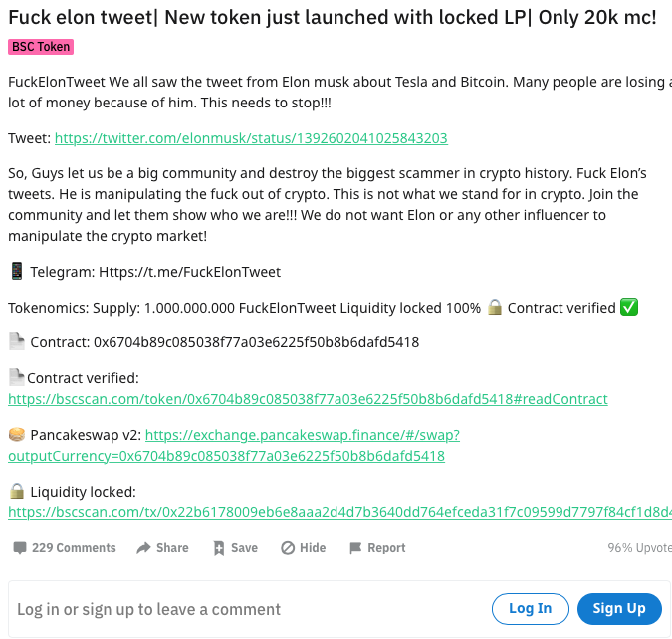Click the page icon before Contract address
The height and width of the screenshot is (639, 672).
tap(17, 342)
